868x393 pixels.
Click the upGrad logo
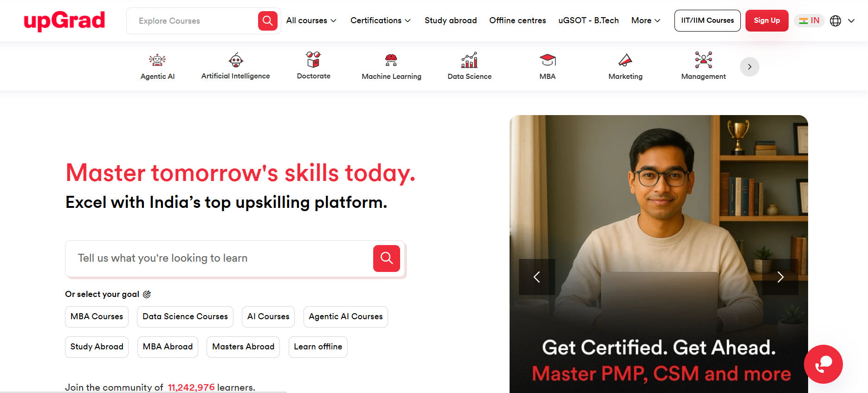[65, 21]
